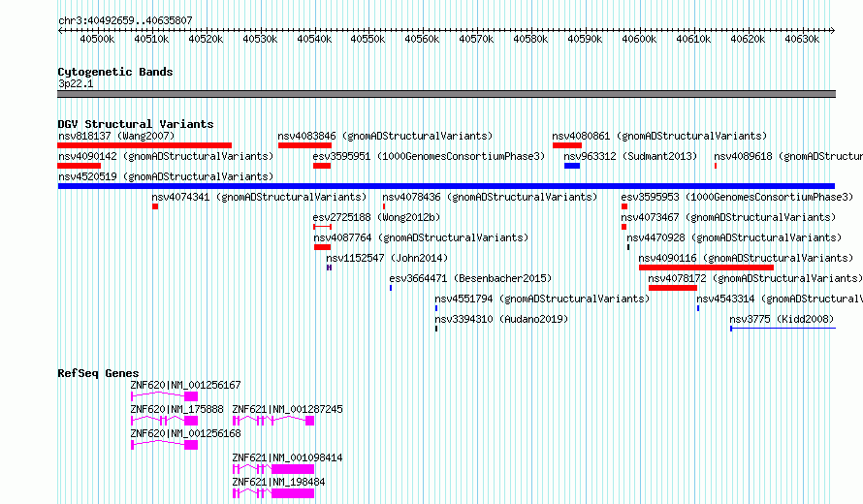Click the 3p22.1 band label
863x504 pixels.
76,83
